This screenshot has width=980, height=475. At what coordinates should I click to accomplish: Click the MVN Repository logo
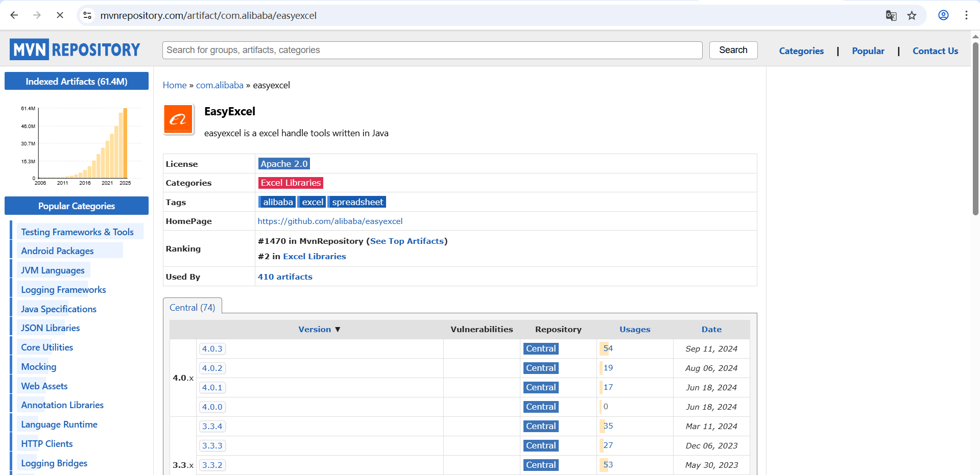tap(75, 49)
